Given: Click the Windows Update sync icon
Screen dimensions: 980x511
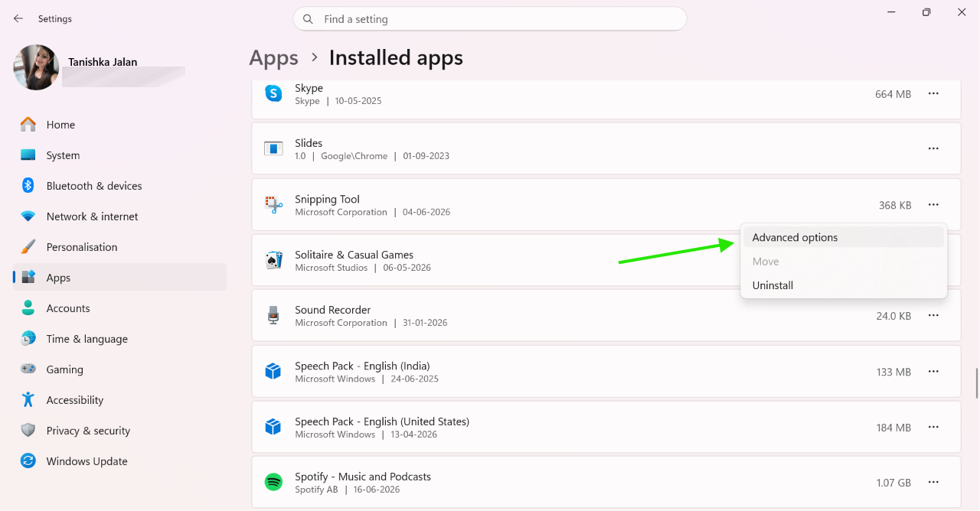Looking at the screenshot, I should point(28,461).
